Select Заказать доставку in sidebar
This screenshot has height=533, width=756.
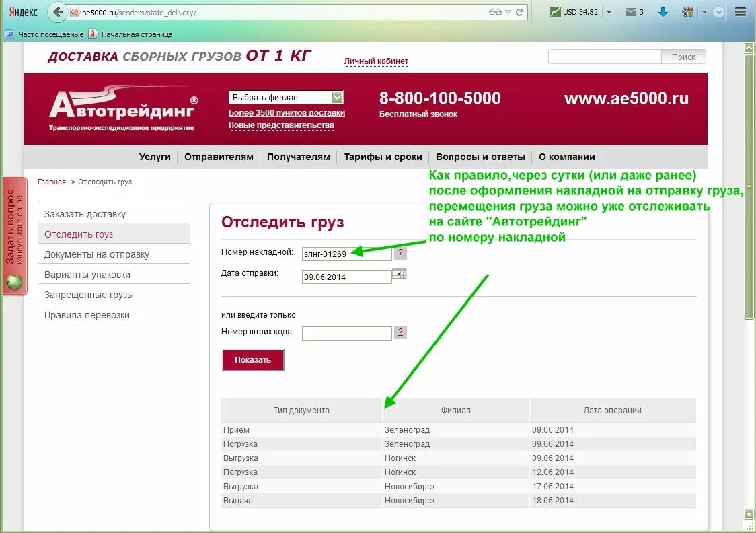click(x=114, y=214)
